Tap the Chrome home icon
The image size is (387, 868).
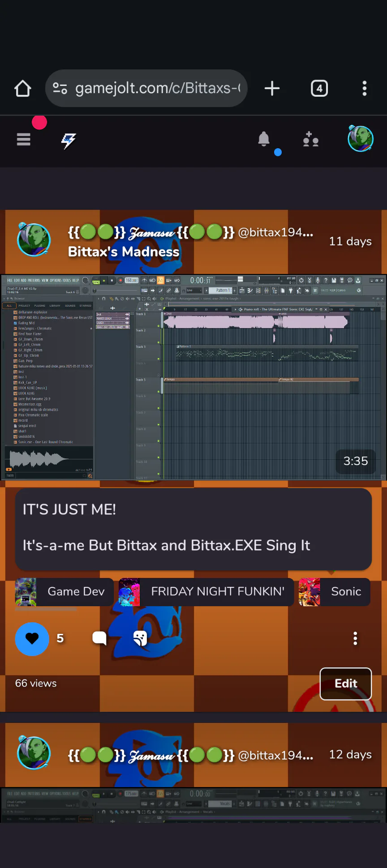(x=23, y=89)
